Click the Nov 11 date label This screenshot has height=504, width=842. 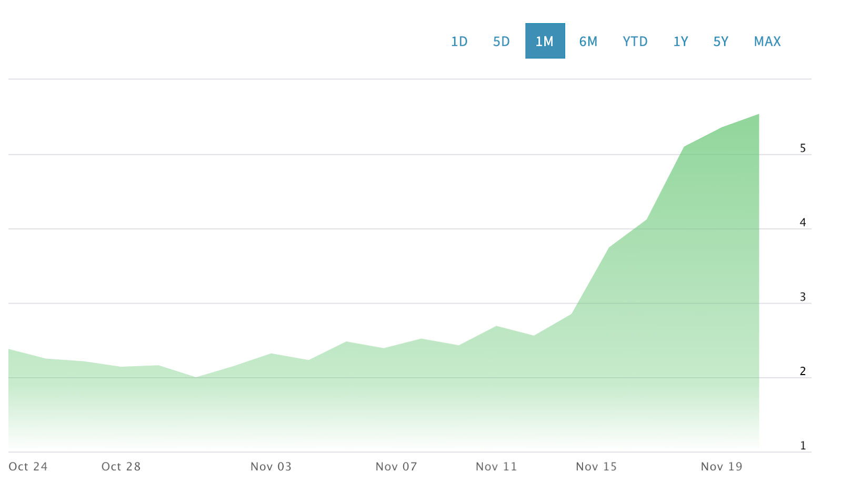coord(496,467)
